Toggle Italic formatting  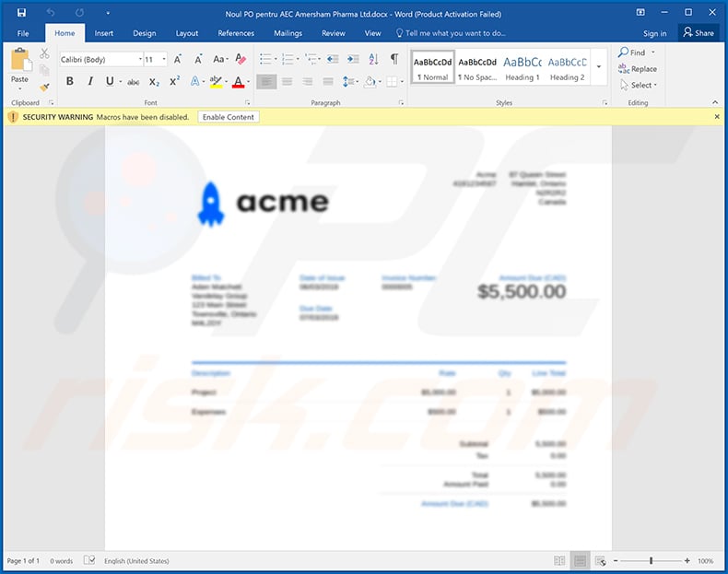[90, 82]
